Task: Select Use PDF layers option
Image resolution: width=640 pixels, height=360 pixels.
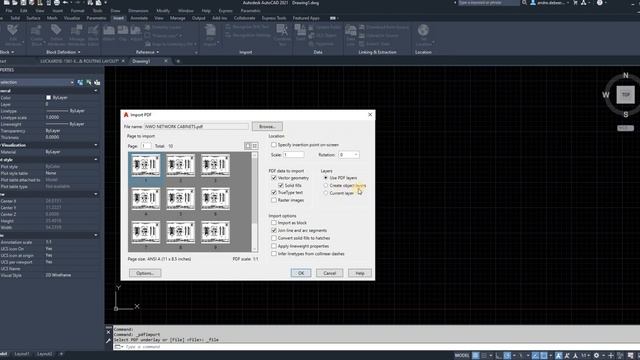Action: (326, 178)
